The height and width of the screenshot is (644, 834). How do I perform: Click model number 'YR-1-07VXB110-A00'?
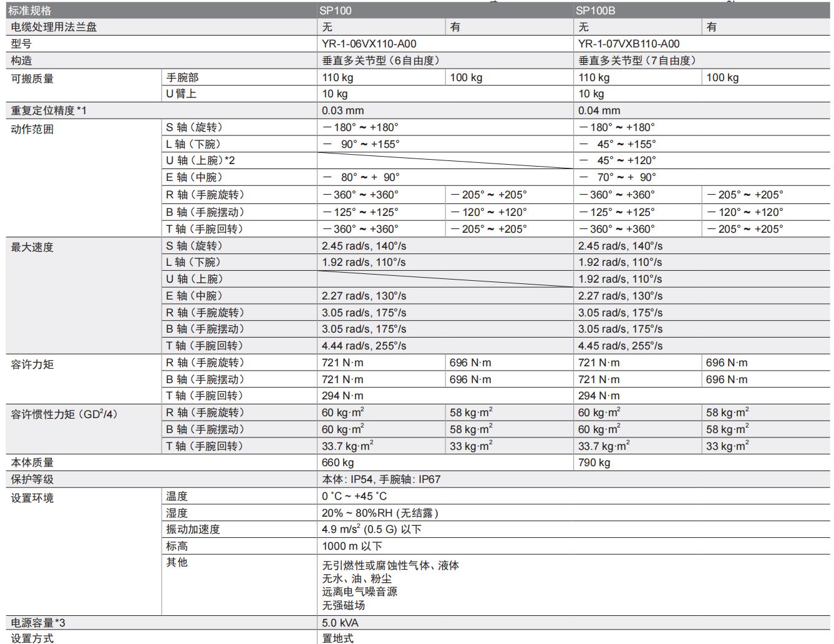pos(629,44)
